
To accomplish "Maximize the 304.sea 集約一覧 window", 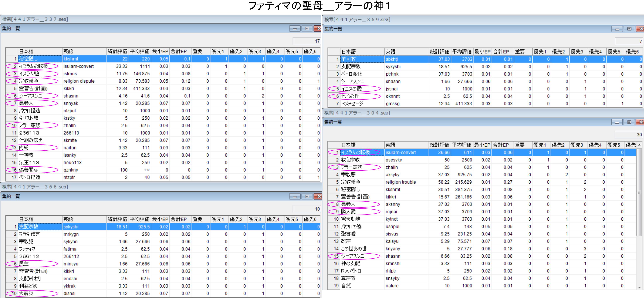I will pyautogui.click(x=629, y=122).
